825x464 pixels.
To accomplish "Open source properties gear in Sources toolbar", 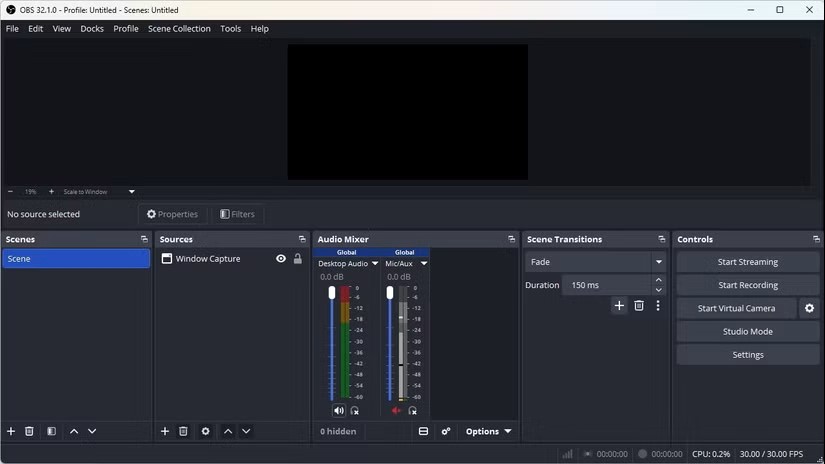I will point(205,431).
